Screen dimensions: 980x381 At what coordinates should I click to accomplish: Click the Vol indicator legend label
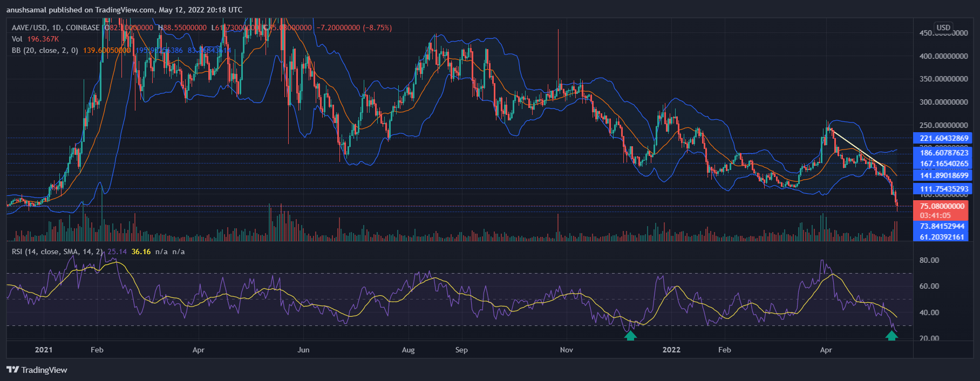coord(17,39)
